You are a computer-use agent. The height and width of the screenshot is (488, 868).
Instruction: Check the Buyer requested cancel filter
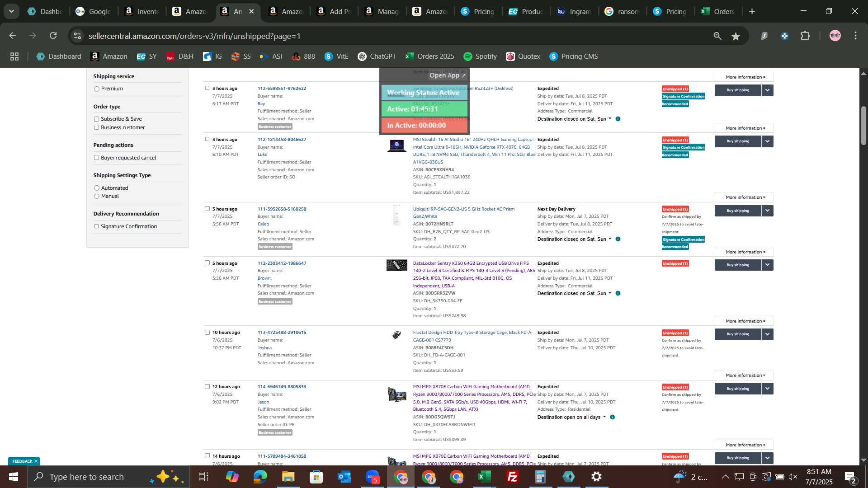[x=96, y=158]
